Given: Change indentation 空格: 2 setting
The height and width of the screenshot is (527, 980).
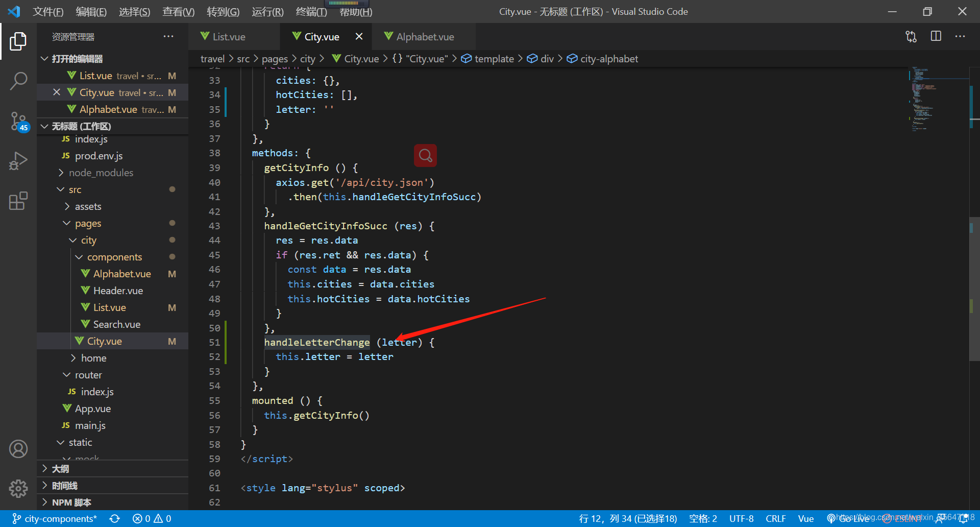Looking at the screenshot, I should click(703, 519).
